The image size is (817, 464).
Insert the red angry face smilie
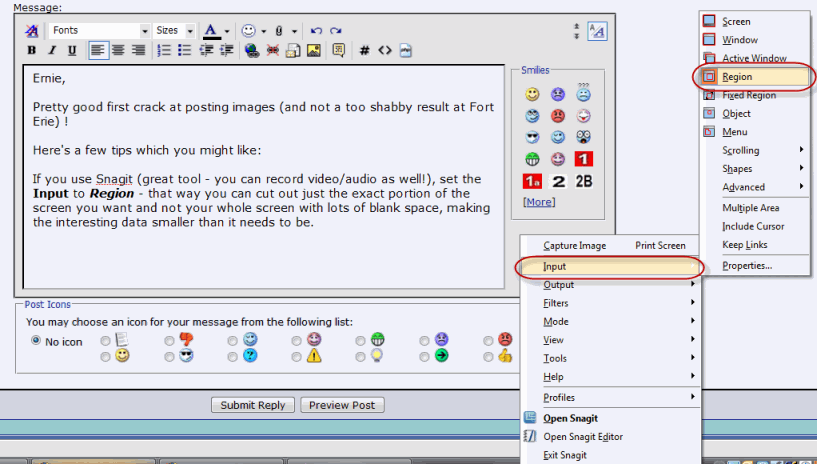(x=558, y=116)
